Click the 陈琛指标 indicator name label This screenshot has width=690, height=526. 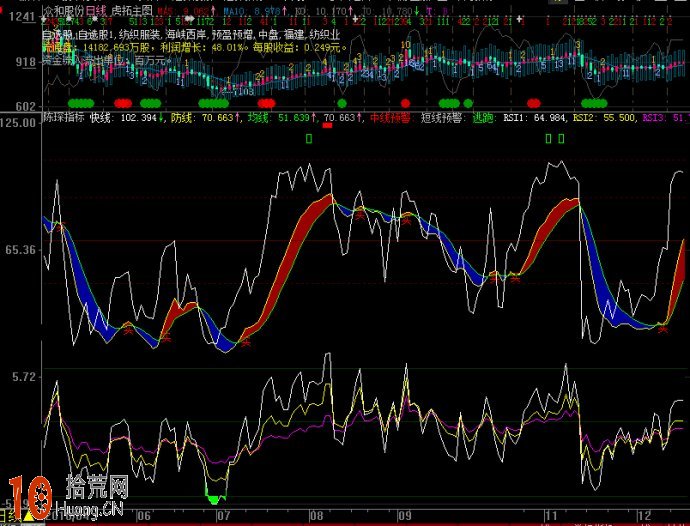(x=63, y=118)
